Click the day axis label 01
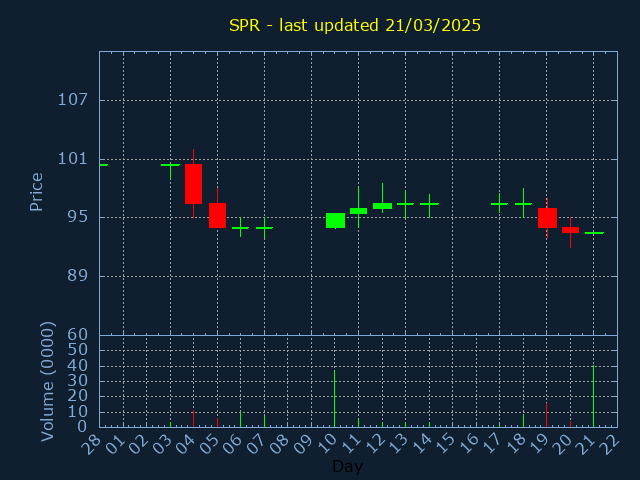 click(x=116, y=444)
